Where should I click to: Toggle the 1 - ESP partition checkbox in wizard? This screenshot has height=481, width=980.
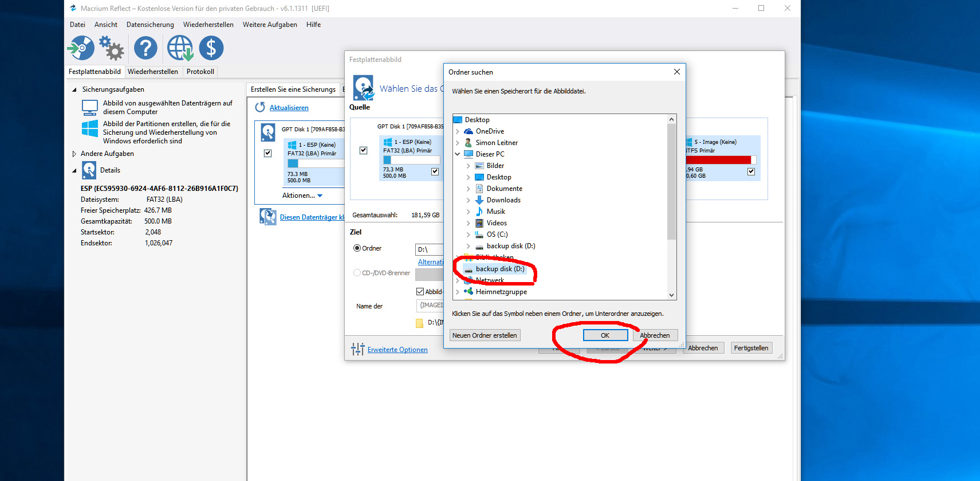tap(435, 171)
